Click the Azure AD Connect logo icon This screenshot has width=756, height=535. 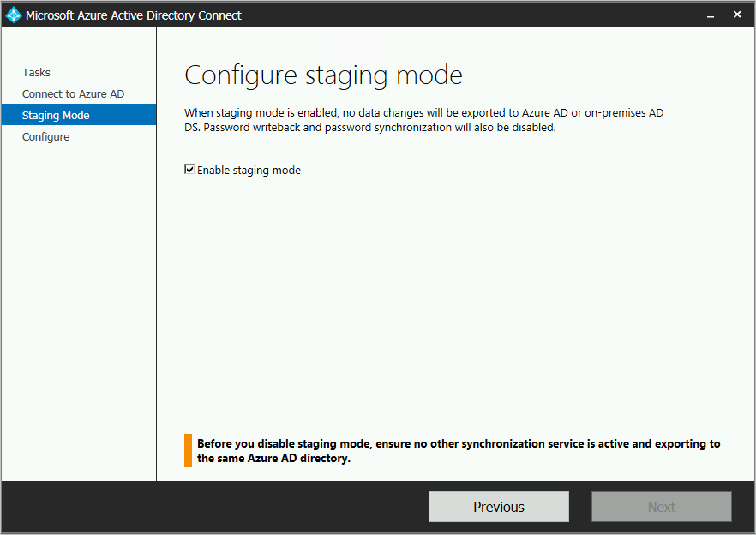14,15
